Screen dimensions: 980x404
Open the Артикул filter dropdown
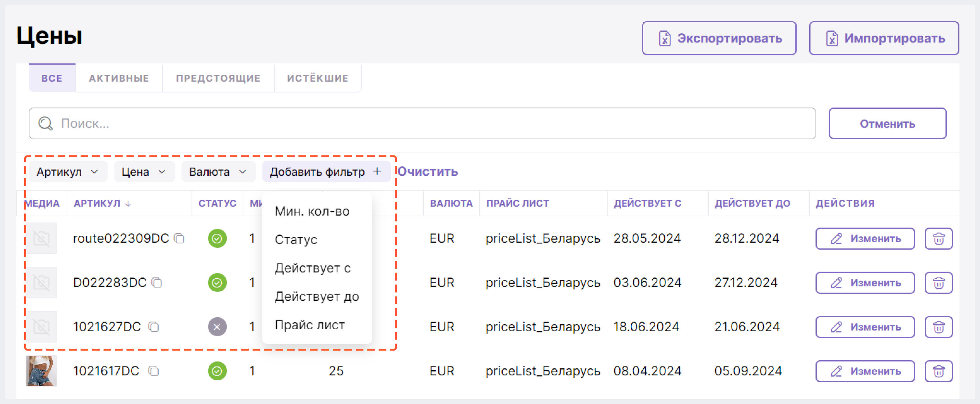coord(68,172)
